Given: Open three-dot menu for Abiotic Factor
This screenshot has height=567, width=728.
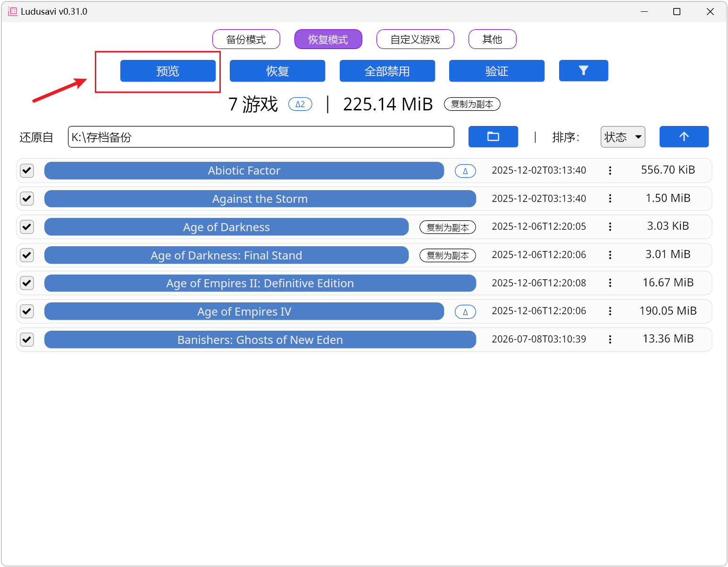Looking at the screenshot, I should (610, 170).
